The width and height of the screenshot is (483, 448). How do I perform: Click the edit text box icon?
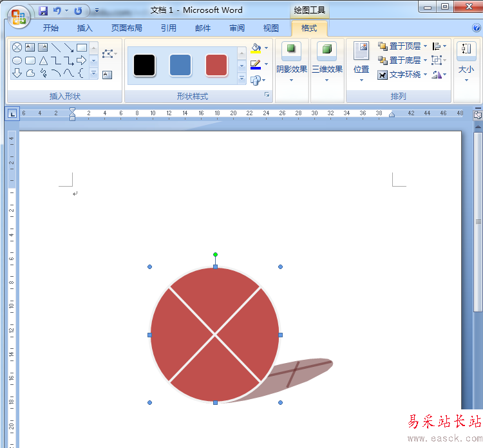point(107,75)
